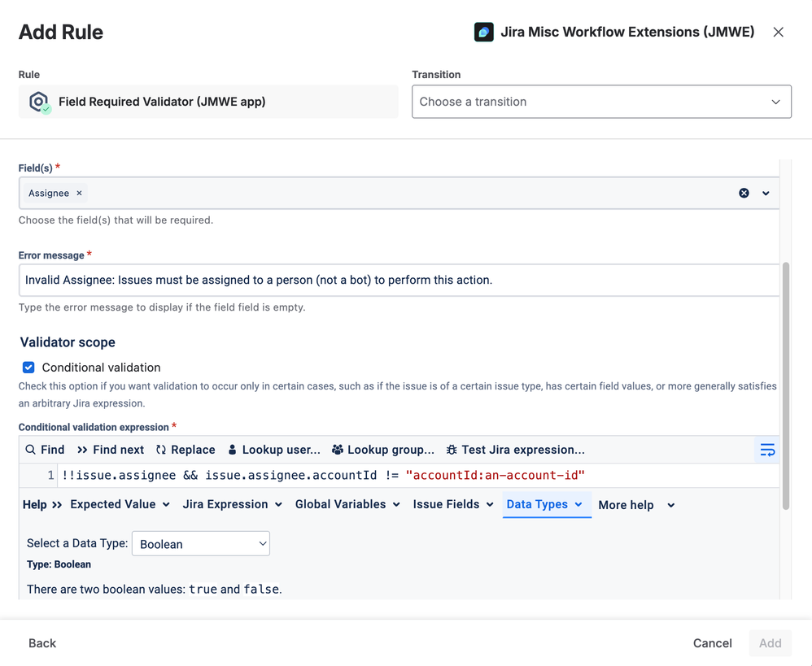Screen dimensions: 812x666
Task: Click the Field Required Validator rule icon
Action: click(39, 102)
